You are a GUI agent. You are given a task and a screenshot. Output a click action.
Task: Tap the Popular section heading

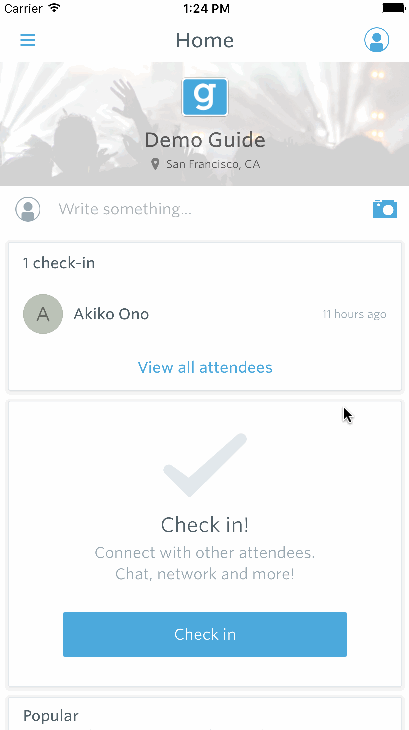click(x=51, y=716)
